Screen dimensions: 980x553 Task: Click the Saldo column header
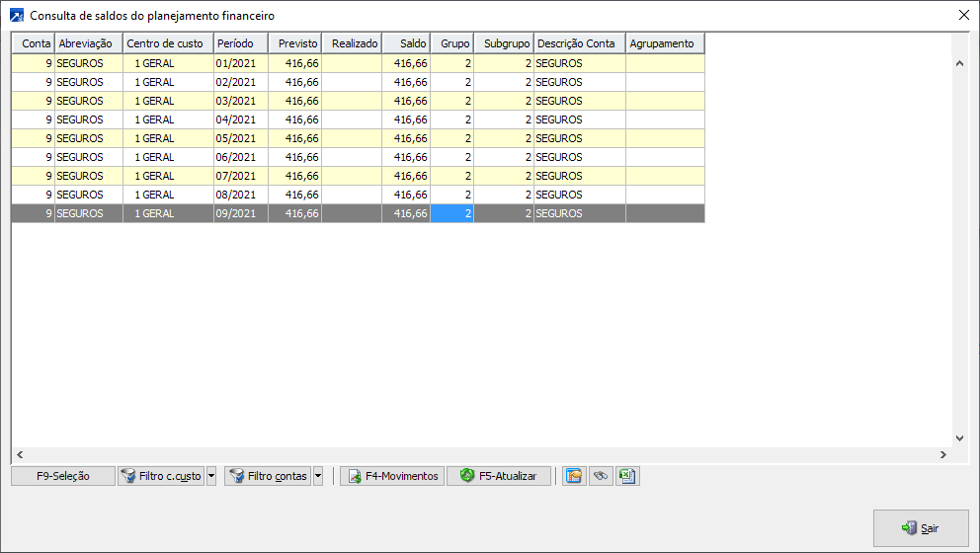(406, 43)
